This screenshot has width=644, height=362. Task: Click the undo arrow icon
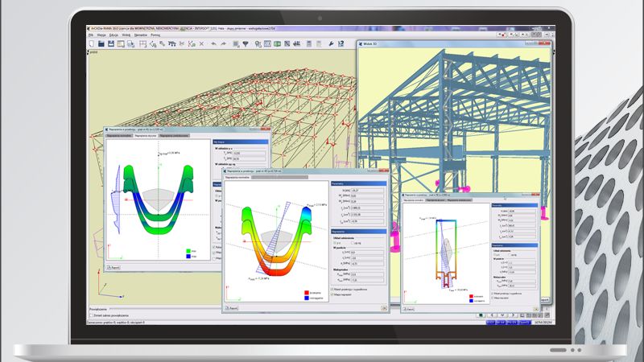[x=213, y=43]
